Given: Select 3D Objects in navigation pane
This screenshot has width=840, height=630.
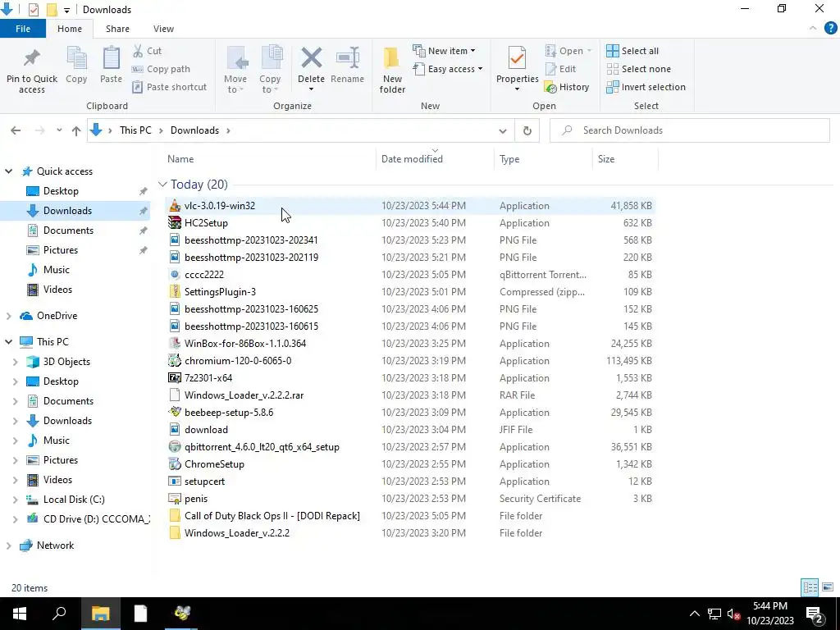Looking at the screenshot, I should (66, 362).
